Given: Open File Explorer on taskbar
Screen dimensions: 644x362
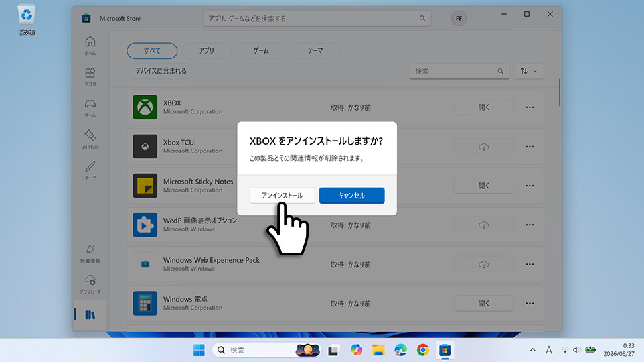Looking at the screenshot, I should 378,350.
